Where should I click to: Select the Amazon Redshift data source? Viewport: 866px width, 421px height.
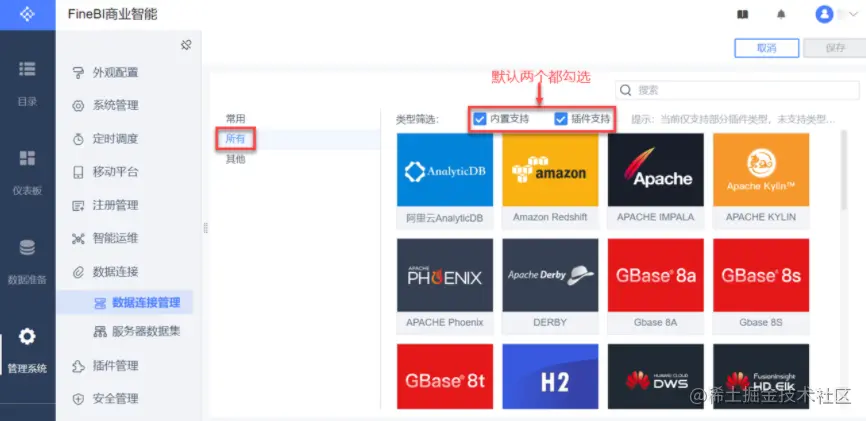pyautogui.click(x=550, y=181)
